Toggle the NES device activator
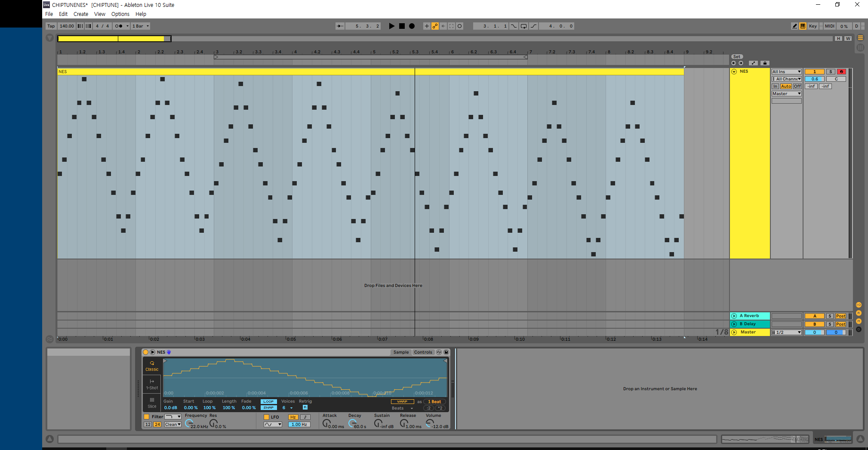This screenshot has width=868, height=450. 145,352
